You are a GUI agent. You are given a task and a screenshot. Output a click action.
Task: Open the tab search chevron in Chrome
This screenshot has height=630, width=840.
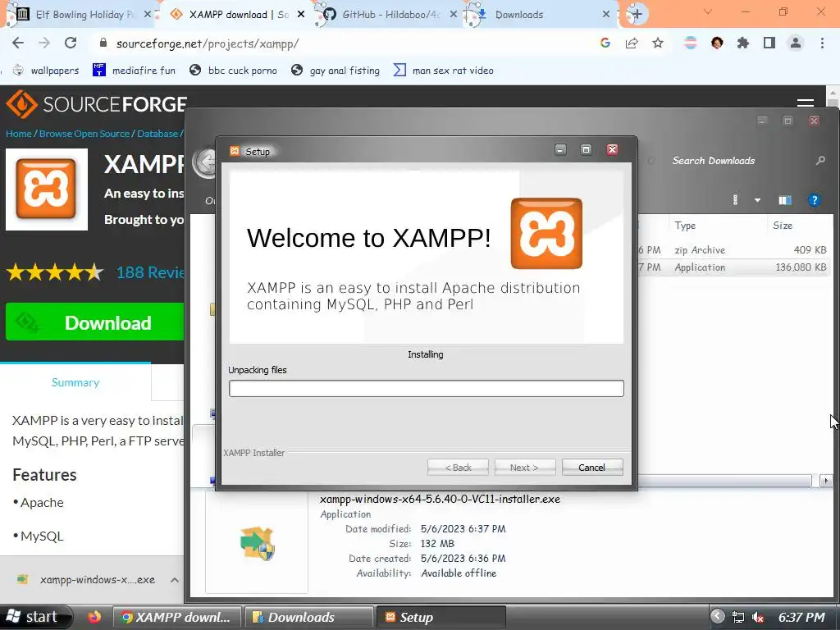[708, 11]
